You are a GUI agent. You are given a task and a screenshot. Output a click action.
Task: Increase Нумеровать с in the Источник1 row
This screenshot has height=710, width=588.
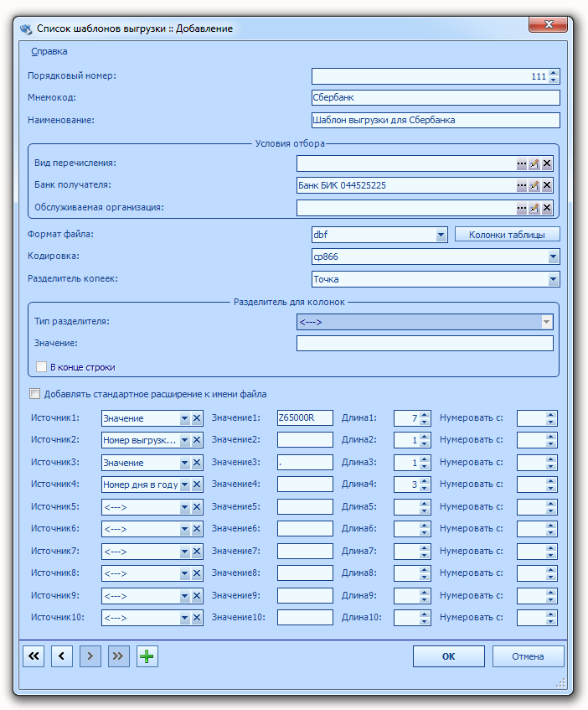550,415
